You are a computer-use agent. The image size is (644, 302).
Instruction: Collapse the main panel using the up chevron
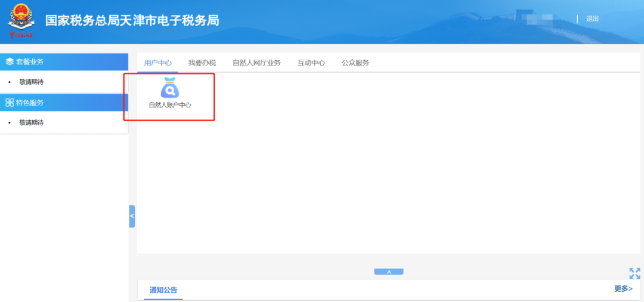pyautogui.click(x=389, y=272)
